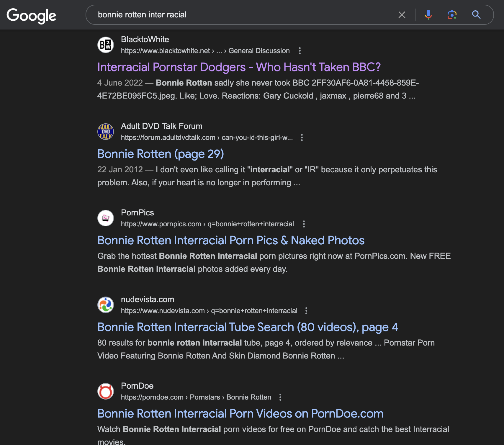Click the pornpics.com URL breadcrumb
Image resolution: width=504 pixels, height=445 pixels.
207,224
